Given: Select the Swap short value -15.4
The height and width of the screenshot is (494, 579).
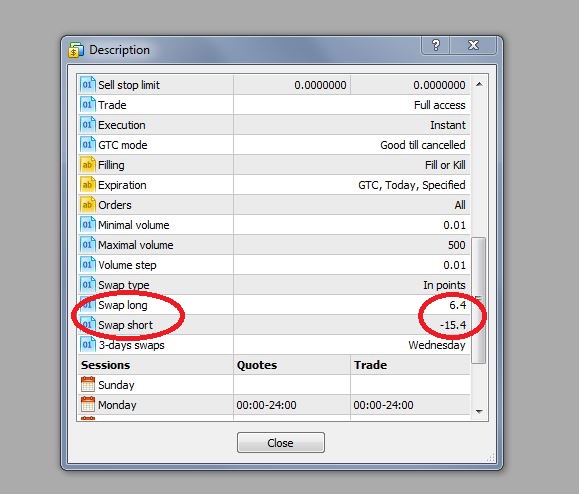Looking at the screenshot, I should point(453,325).
